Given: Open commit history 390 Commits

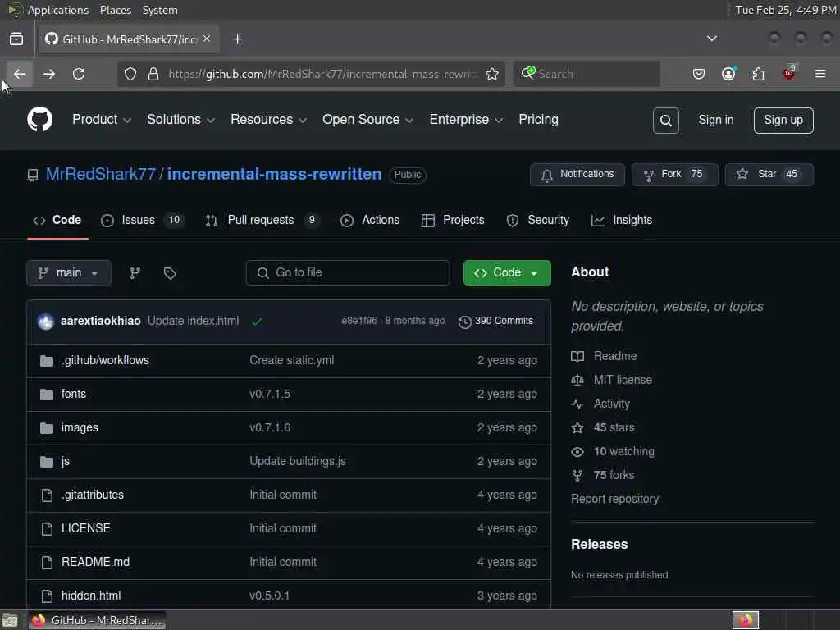Looking at the screenshot, I should (x=495, y=321).
